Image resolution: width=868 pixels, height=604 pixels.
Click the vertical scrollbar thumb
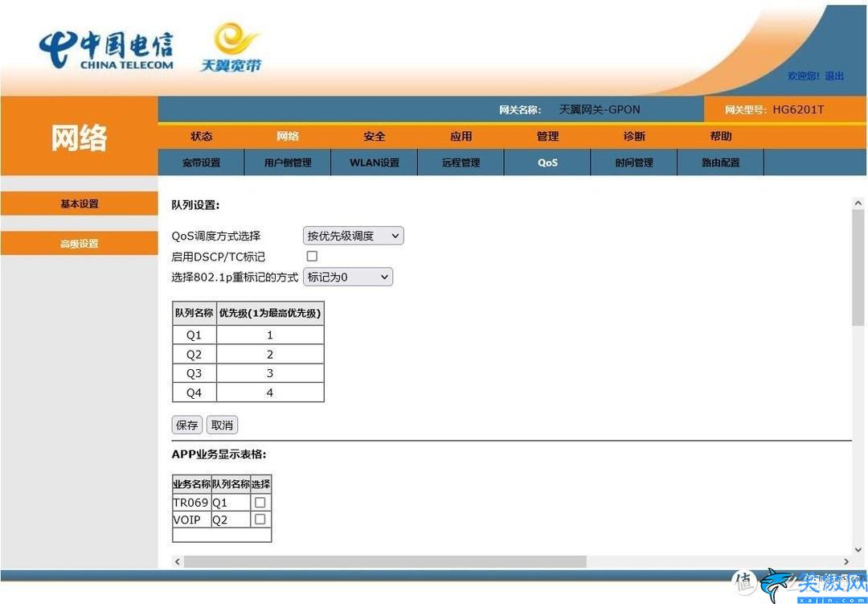click(x=858, y=268)
